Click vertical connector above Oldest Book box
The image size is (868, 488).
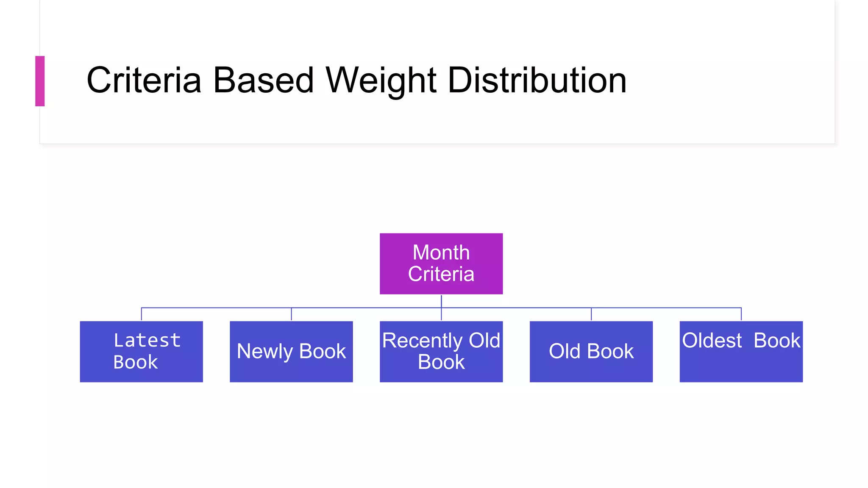tap(741, 314)
